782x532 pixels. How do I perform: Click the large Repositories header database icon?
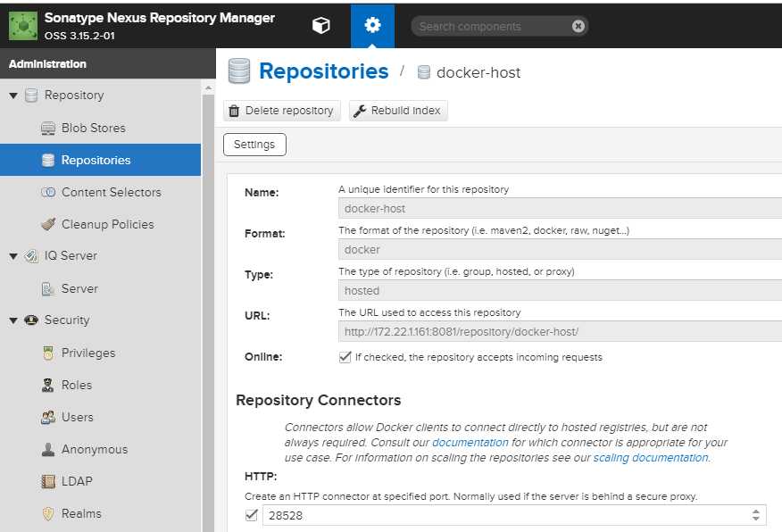[239, 71]
